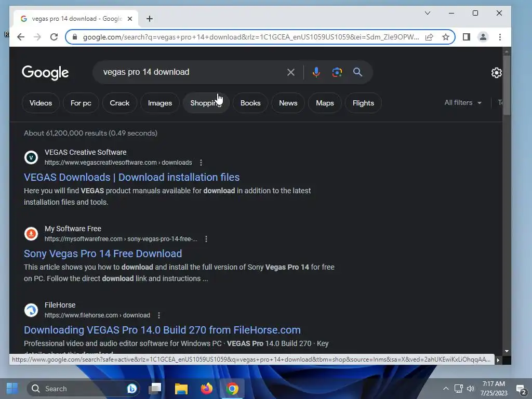Screen dimensions: 532x399
Task: Switch to News results
Action: (x=288, y=103)
